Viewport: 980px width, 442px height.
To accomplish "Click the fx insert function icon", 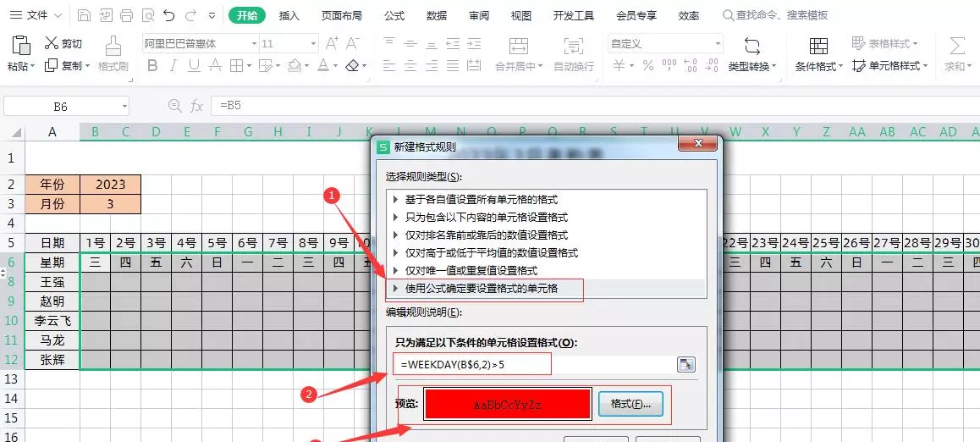I will tap(197, 107).
